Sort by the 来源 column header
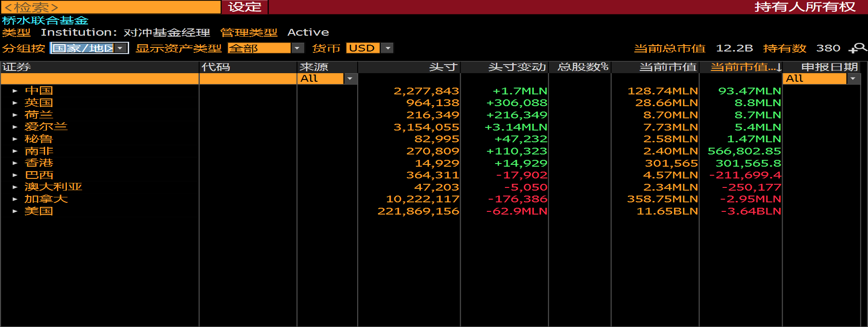Image resolution: width=868 pixels, height=327 pixels. click(327, 67)
